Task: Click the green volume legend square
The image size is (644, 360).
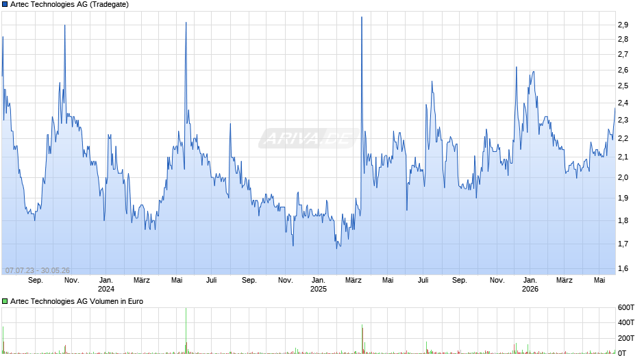Action: [x=5, y=301]
